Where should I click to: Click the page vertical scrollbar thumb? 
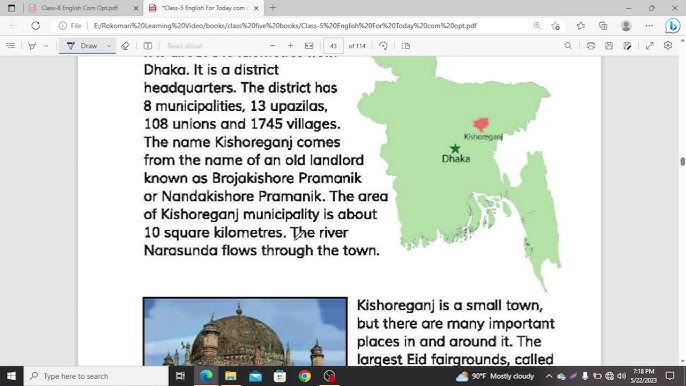pos(682,161)
